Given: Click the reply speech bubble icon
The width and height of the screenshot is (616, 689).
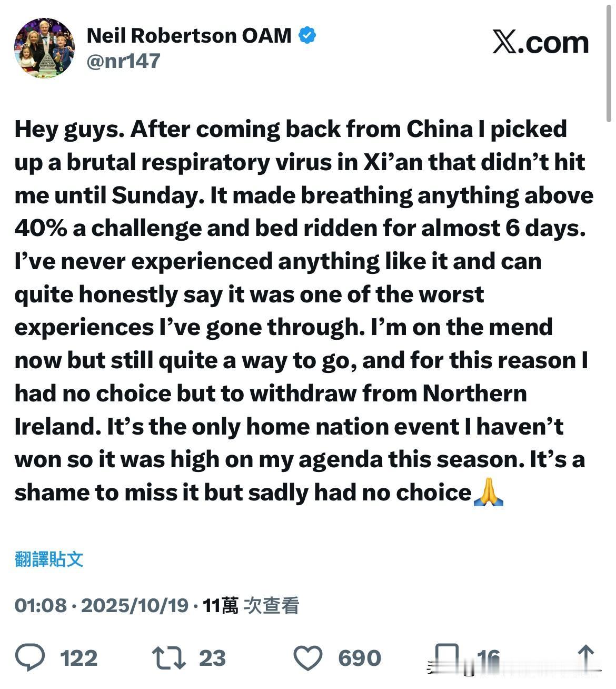Looking at the screenshot, I should click(x=29, y=658).
